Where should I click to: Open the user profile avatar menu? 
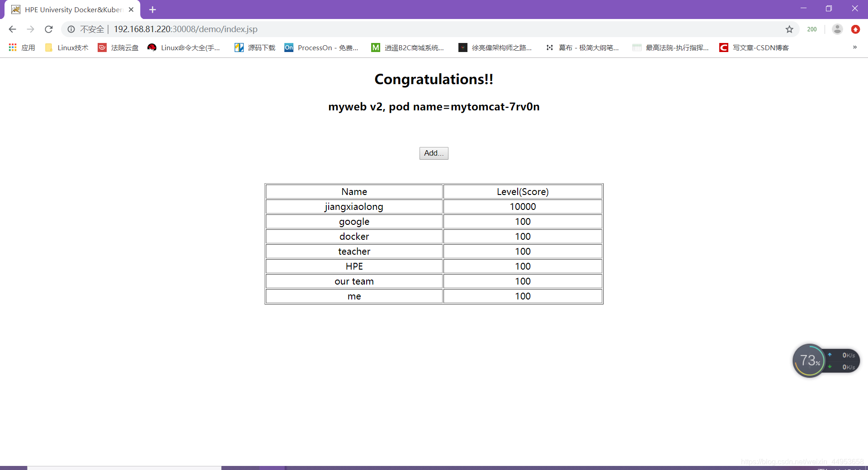(x=837, y=29)
